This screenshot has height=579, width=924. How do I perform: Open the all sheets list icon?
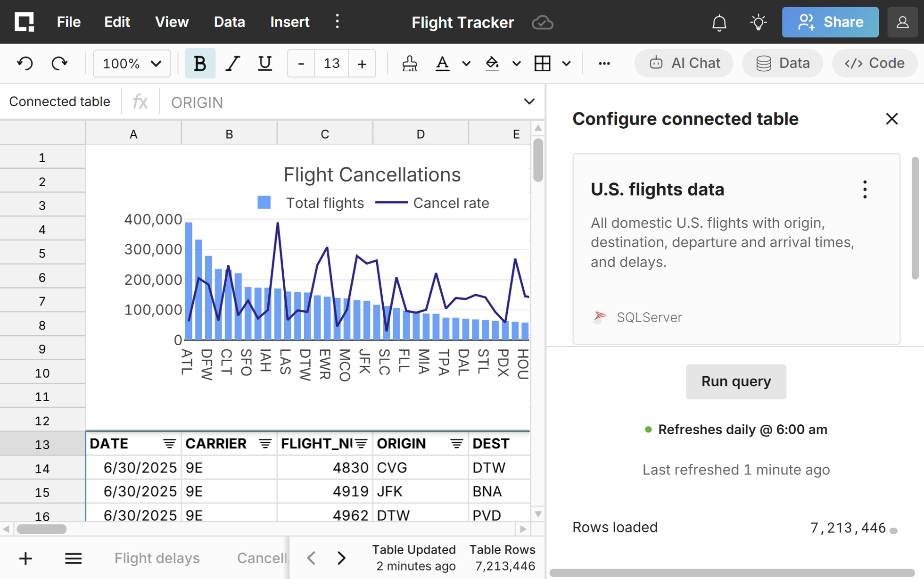pyautogui.click(x=73, y=559)
